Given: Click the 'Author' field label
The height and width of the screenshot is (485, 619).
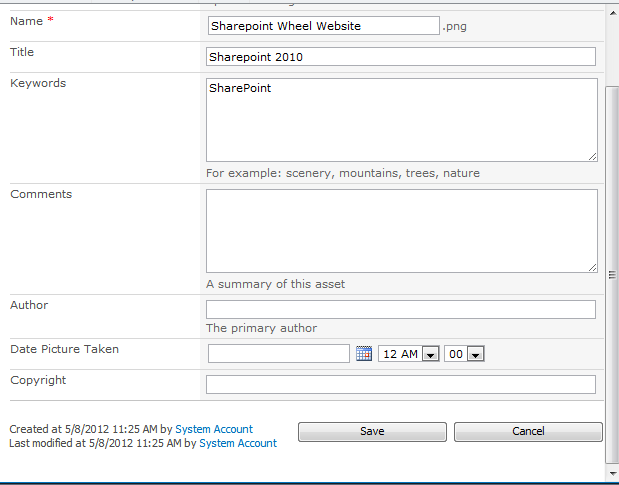Looking at the screenshot, I should point(29,305).
